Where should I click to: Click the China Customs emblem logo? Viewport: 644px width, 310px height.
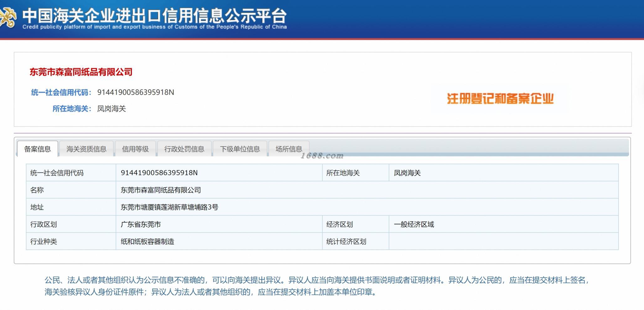tap(8, 17)
